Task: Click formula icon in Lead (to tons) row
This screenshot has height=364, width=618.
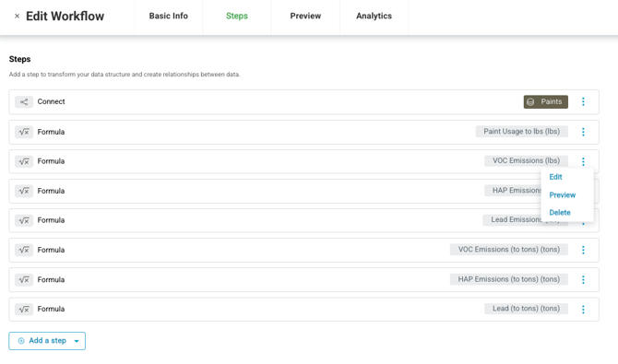Action: click(24, 310)
